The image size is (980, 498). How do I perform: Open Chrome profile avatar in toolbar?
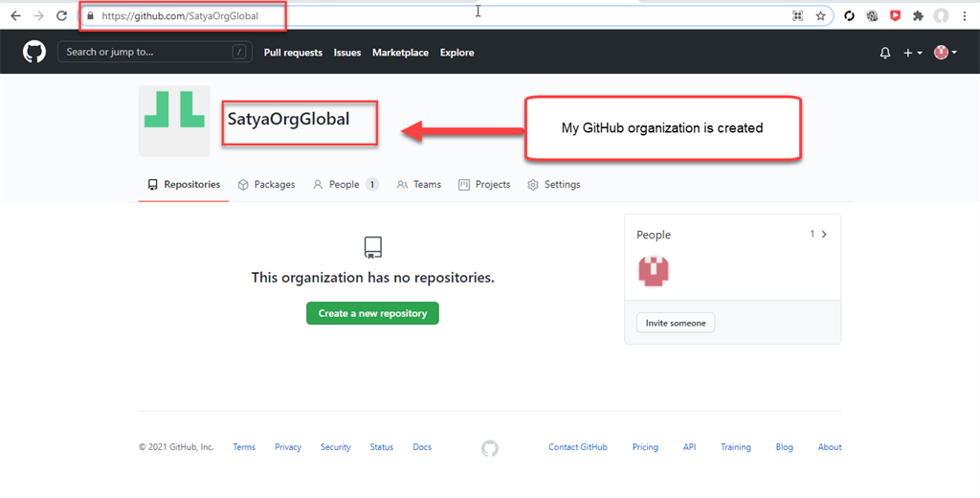(x=942, y=16)
